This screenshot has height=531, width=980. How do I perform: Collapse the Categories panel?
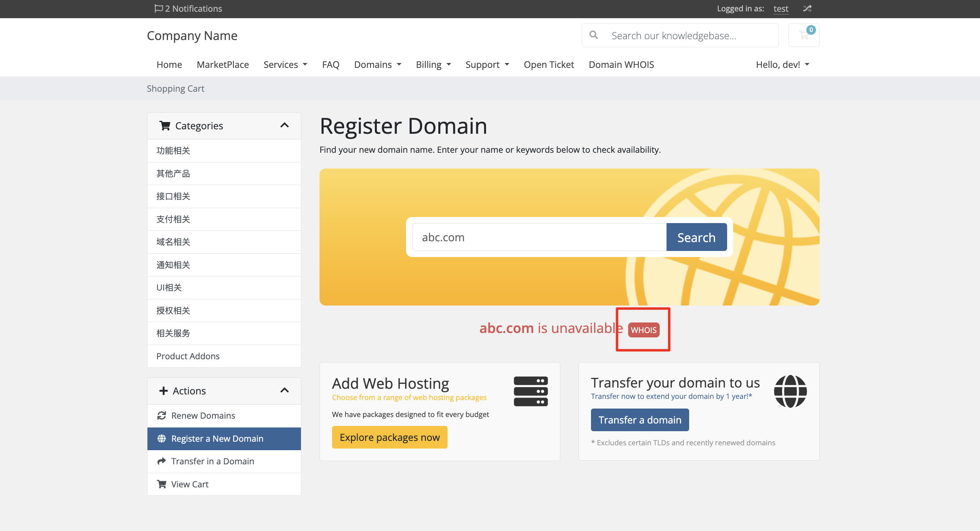pos(285,126)
